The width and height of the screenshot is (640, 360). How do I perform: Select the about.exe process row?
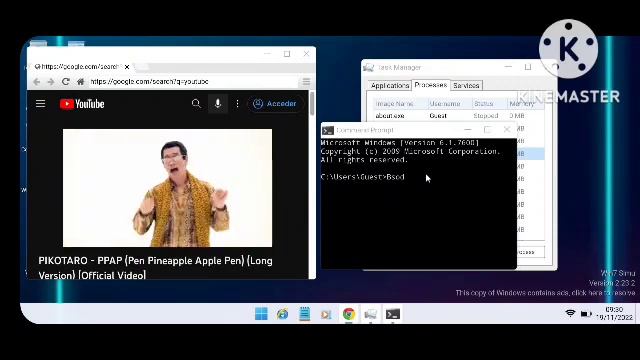(458, 116)
